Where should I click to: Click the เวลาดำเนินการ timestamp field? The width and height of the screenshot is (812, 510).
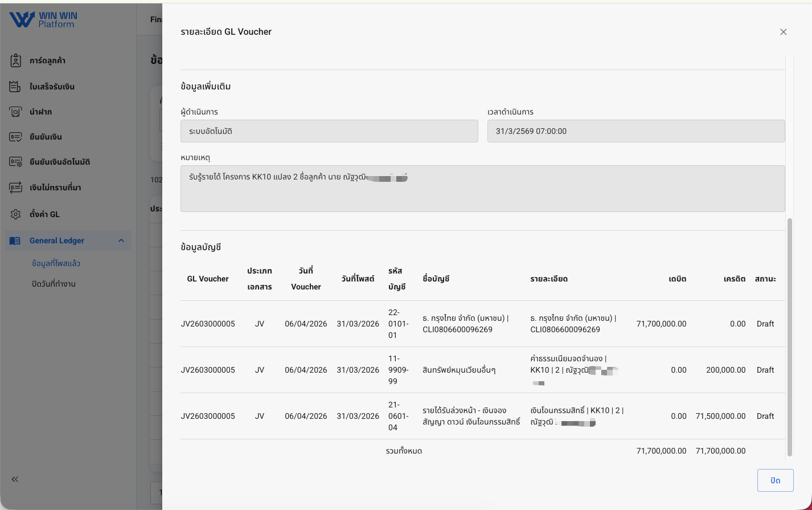tap(636, 131)
